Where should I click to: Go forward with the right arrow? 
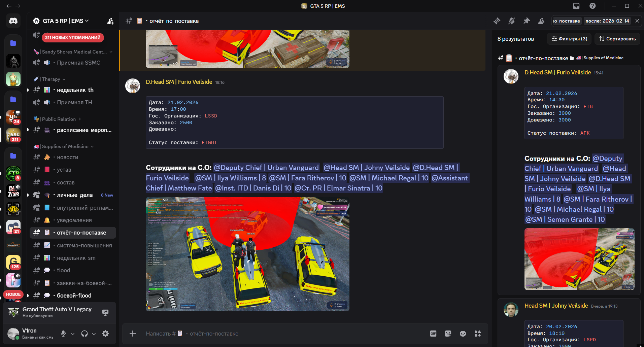coord(18,6)
